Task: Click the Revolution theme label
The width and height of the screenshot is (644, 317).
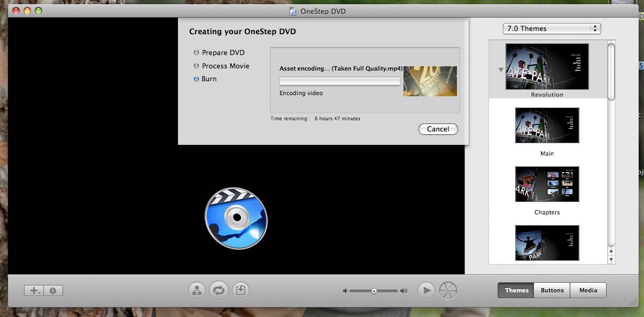Action: 547,95
